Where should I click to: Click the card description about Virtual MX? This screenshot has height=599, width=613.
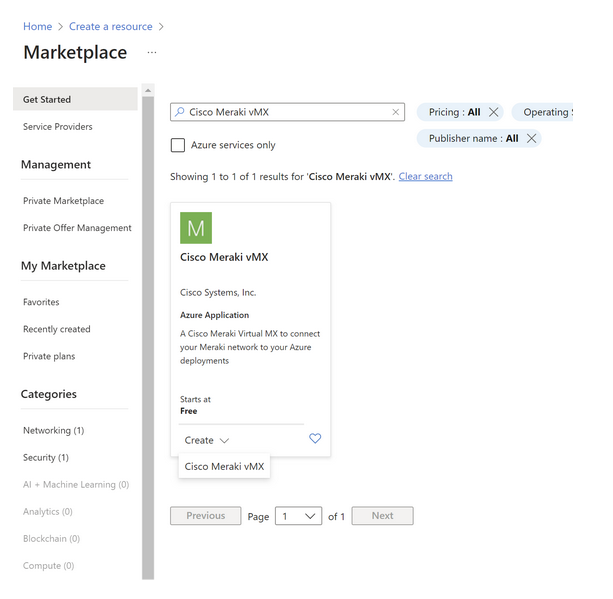point(250,347)
